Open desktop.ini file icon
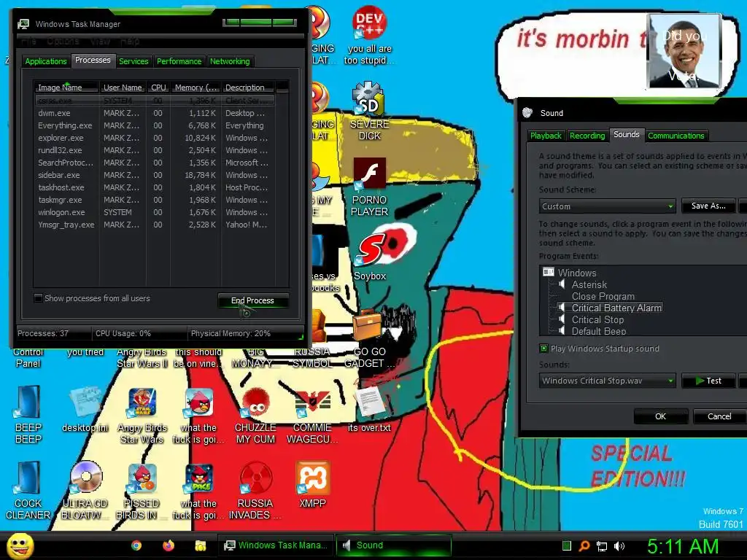Image resolution: width=747 pixels, height=560 pixels. (x=85, y=402)
